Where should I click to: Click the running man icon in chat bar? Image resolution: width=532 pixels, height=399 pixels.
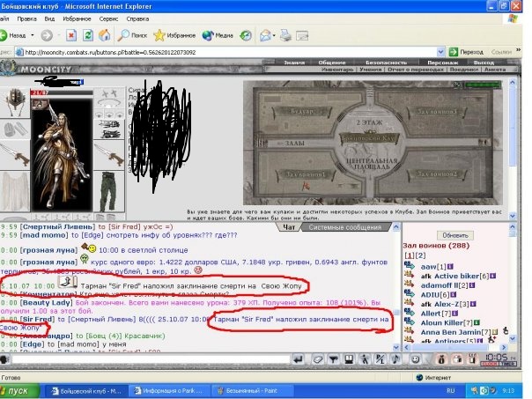[x=365, y=359]
